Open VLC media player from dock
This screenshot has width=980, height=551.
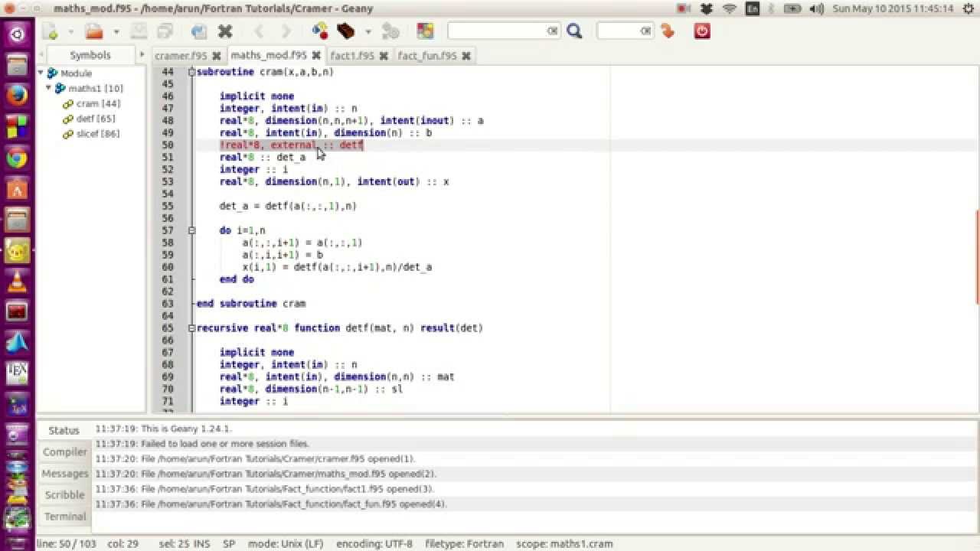(x=18, y=282)
